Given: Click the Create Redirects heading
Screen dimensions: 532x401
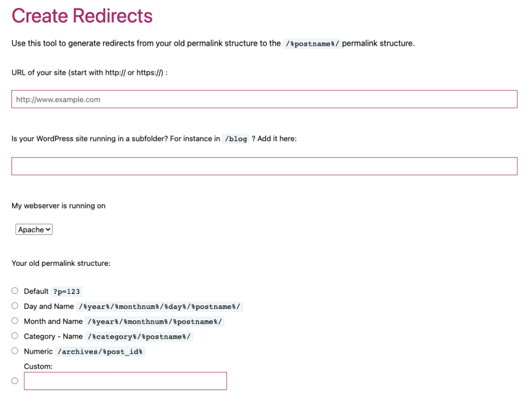Looking at the screenshot, I should 82,16.
